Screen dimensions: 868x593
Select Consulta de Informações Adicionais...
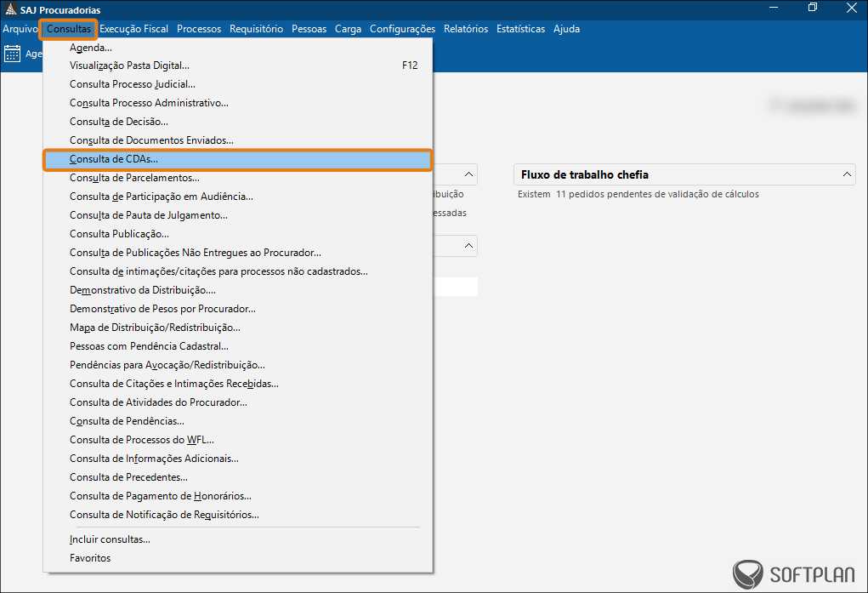click(238, 459)
